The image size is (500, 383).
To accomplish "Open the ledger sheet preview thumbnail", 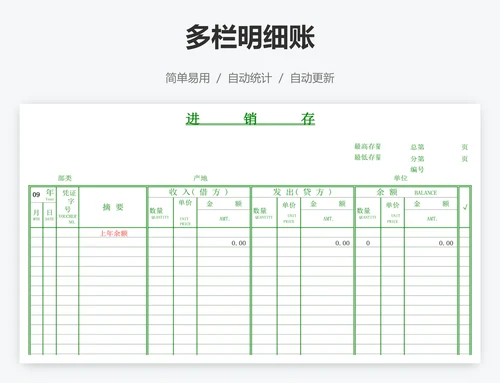I will tap(250, 233).
